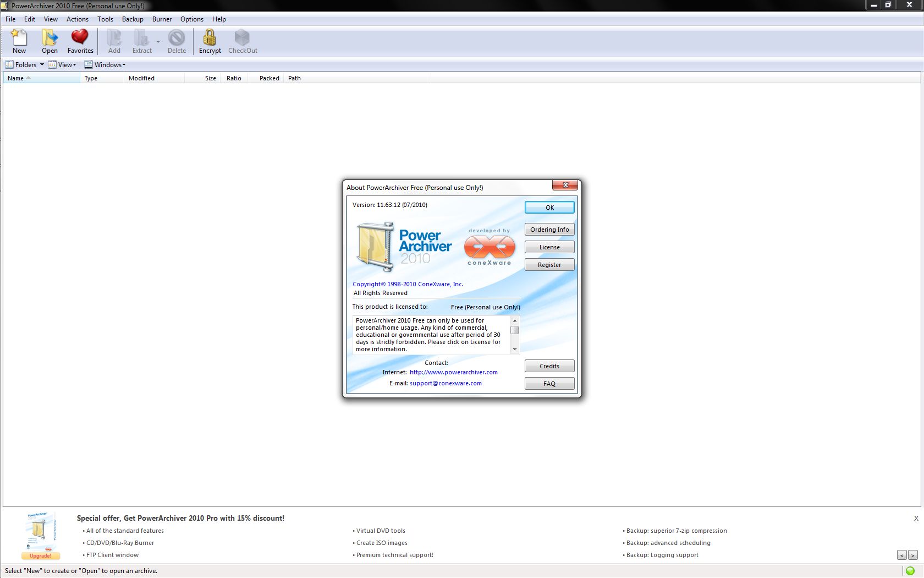Click the Delete toolbar icon
The height and width of the screenshot is (578, 924).
(177, 41)
